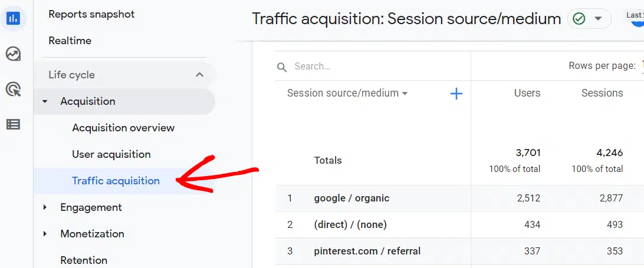
Task: Go to Realtime report
Action: [x=70, y=41]
